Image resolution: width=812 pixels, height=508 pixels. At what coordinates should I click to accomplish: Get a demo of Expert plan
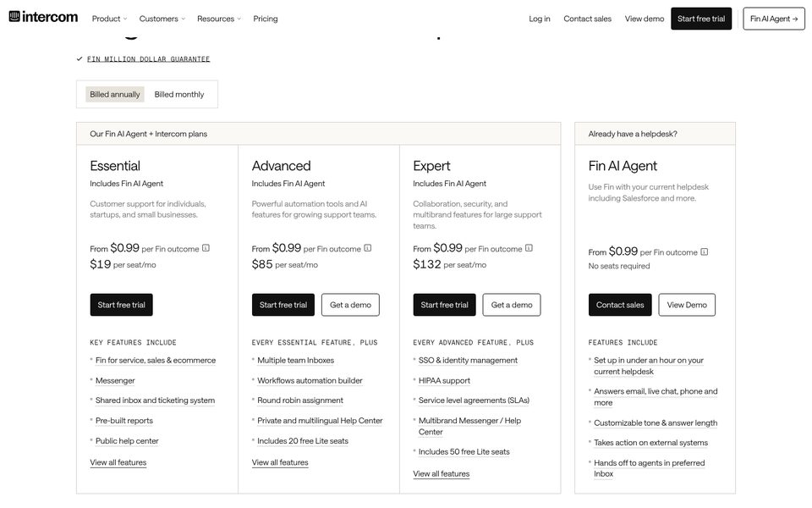coord(512,305)
